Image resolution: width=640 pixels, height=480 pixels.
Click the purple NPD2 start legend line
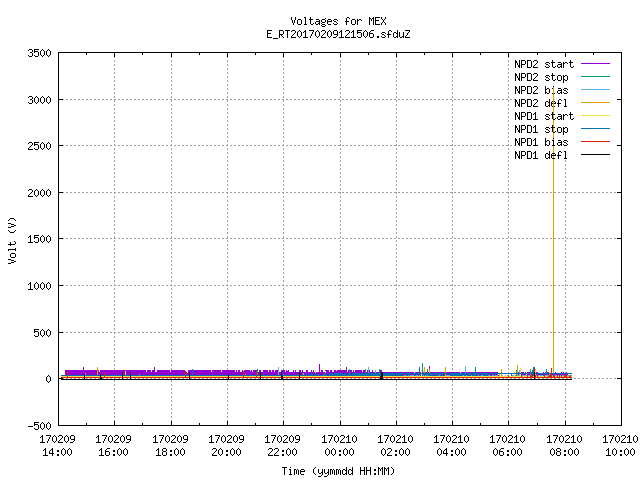[x=596, y=64]
